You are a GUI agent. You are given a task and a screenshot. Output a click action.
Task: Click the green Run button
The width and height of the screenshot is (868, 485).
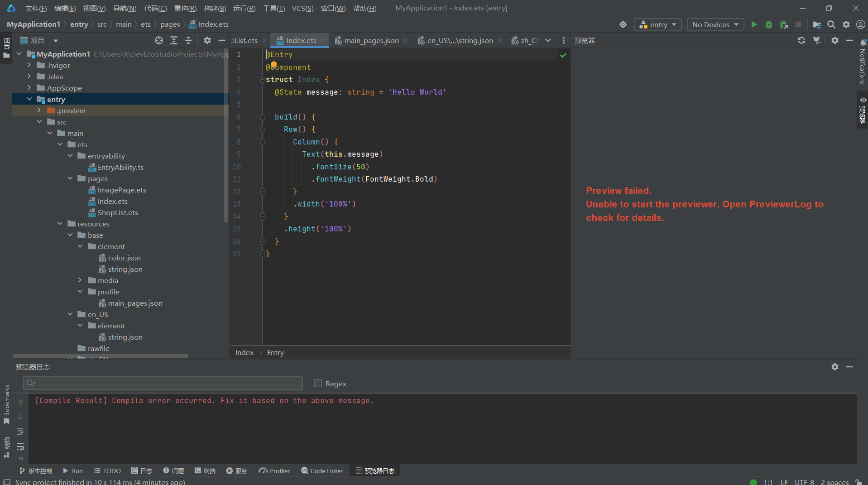[x=754, y=24]
